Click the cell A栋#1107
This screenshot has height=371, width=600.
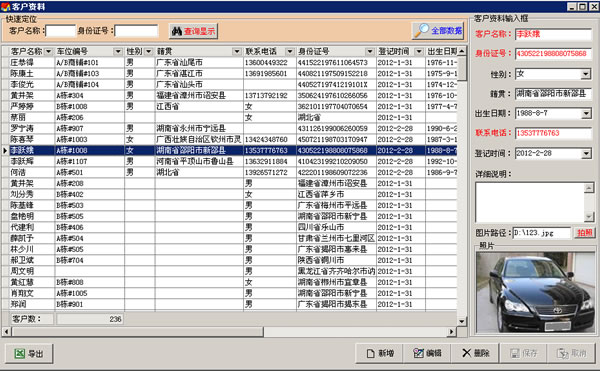[90, 161]
